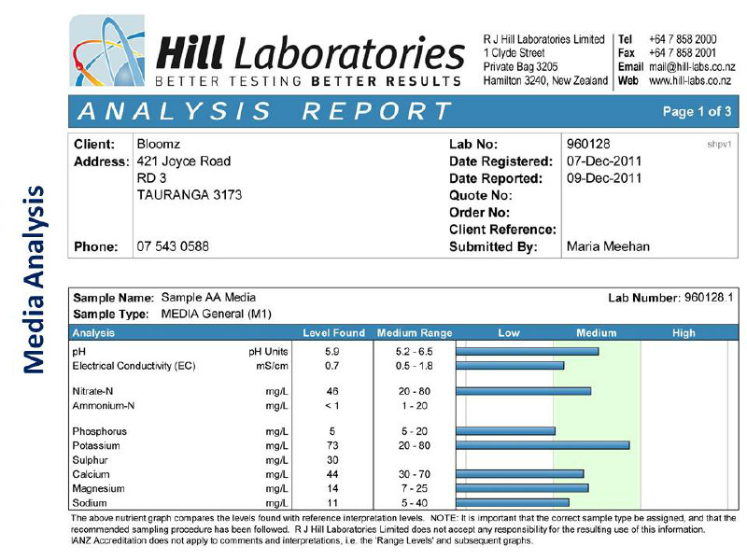Select the Lab No value '960128'
747x560 pixels.
588,144
